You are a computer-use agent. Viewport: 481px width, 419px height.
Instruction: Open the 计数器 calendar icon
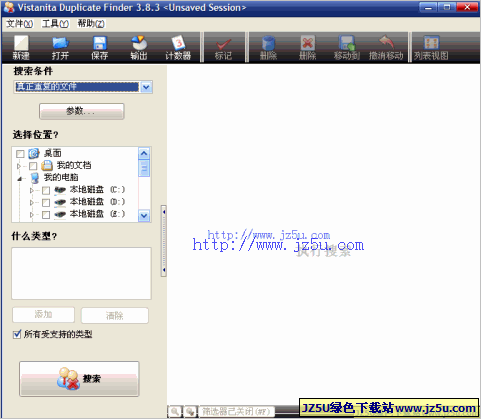tap(178, 43)
